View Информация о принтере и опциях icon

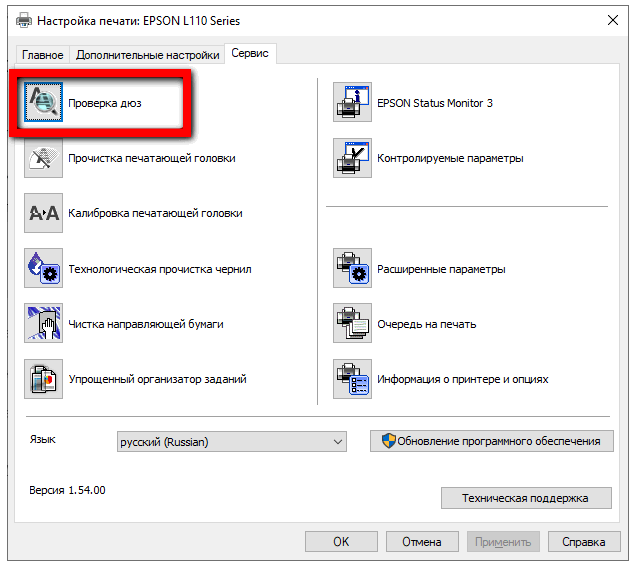tap(352, 379)
